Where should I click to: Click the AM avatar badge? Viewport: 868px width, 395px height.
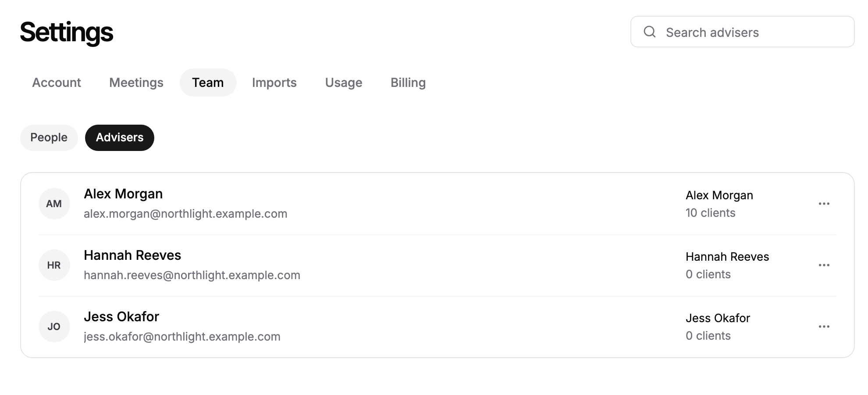pos(54,204)
